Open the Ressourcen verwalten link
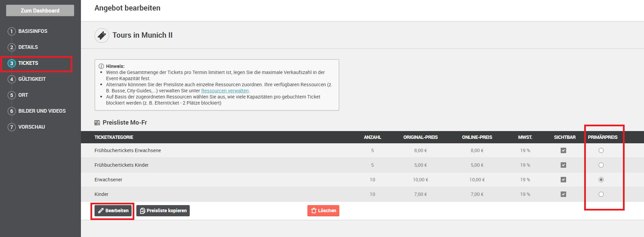 pos(225,91)
